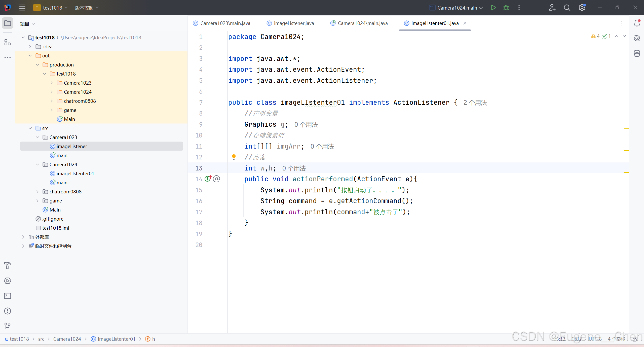644x347 pixels.
Task: Click the yellow warning stripe near line 13
Action: (x=626, y=172)
